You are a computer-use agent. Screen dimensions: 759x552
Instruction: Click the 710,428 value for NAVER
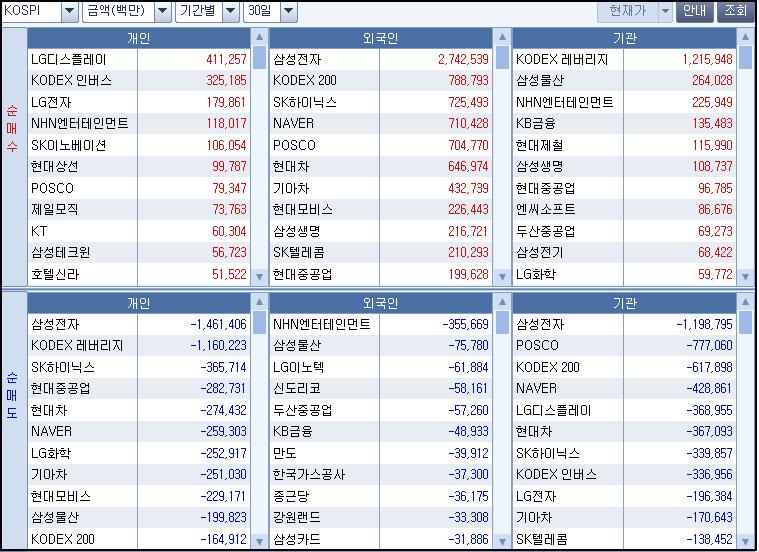coord(469,123)
